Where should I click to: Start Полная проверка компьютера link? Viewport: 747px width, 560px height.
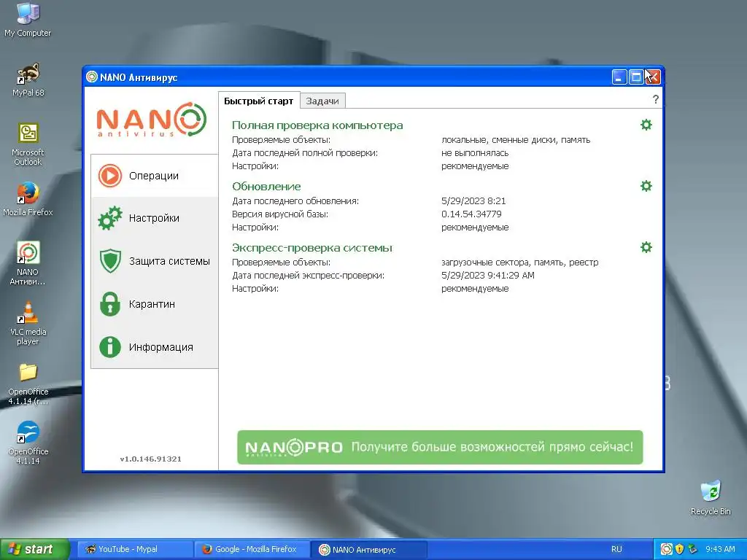[317, 125]
